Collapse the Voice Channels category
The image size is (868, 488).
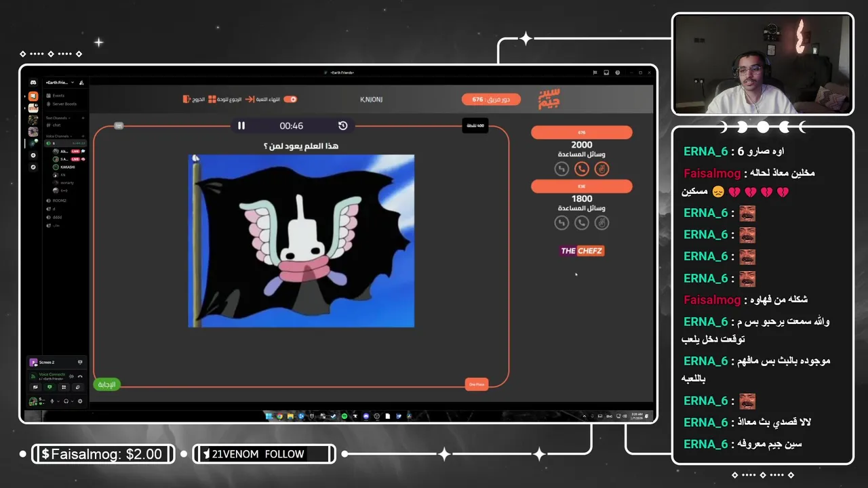point(59,136)
